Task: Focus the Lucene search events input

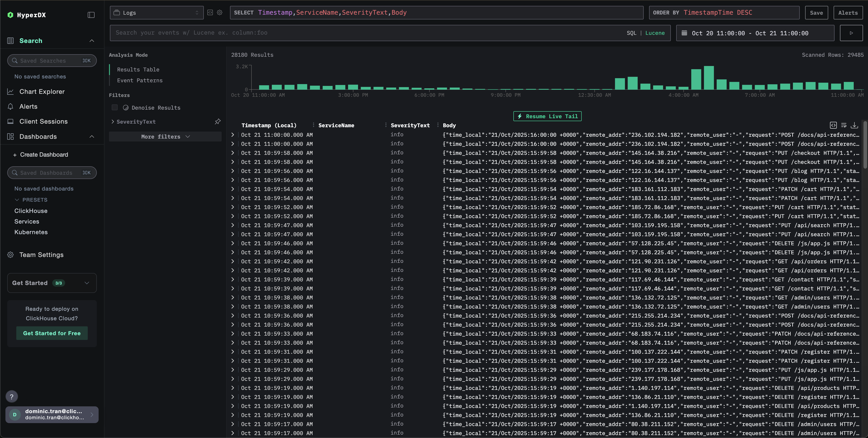Action: (x=367, y=33)
